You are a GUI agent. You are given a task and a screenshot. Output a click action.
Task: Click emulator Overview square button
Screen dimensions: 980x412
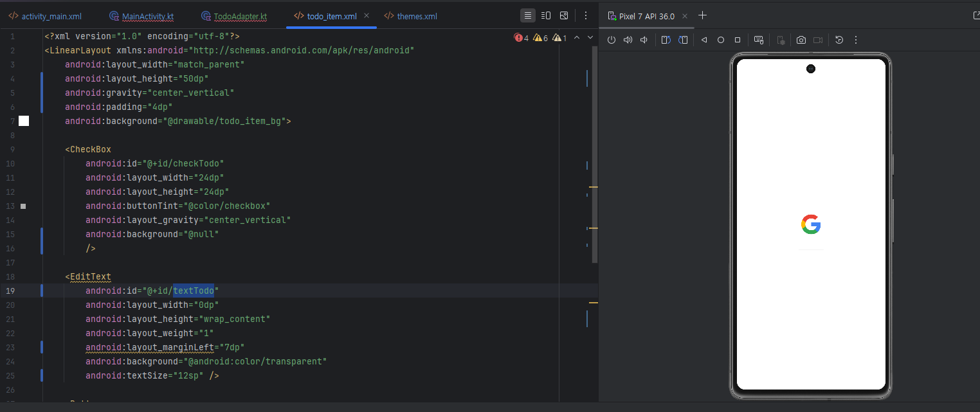click(738, 40)
